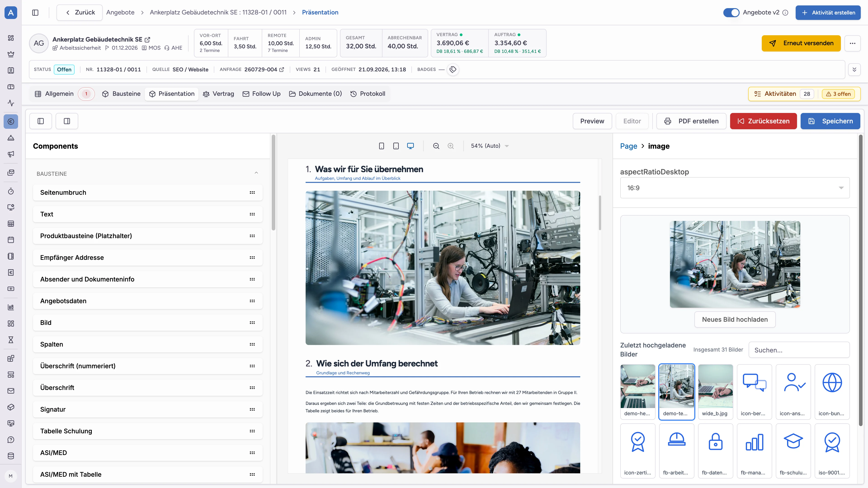Viewport: 868px width, 488px height.
Task: Select the mobile phone viewport icon
Action: point(381,146)
